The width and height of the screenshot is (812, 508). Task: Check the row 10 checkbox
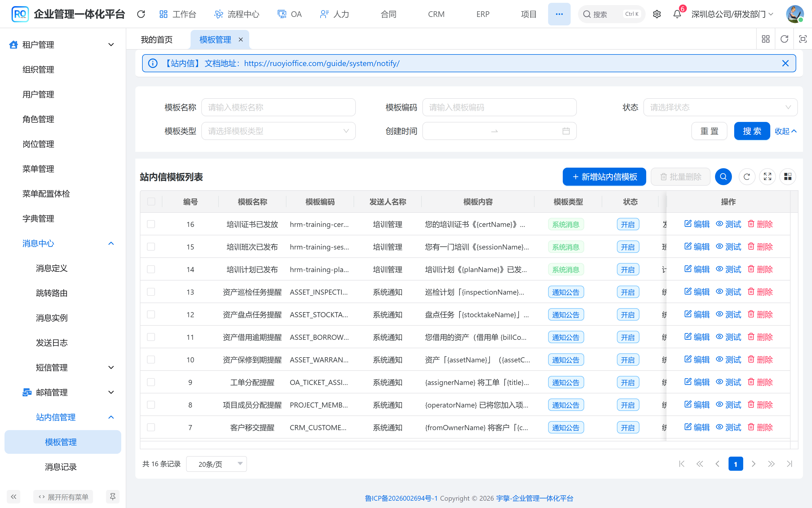point(151,360)
